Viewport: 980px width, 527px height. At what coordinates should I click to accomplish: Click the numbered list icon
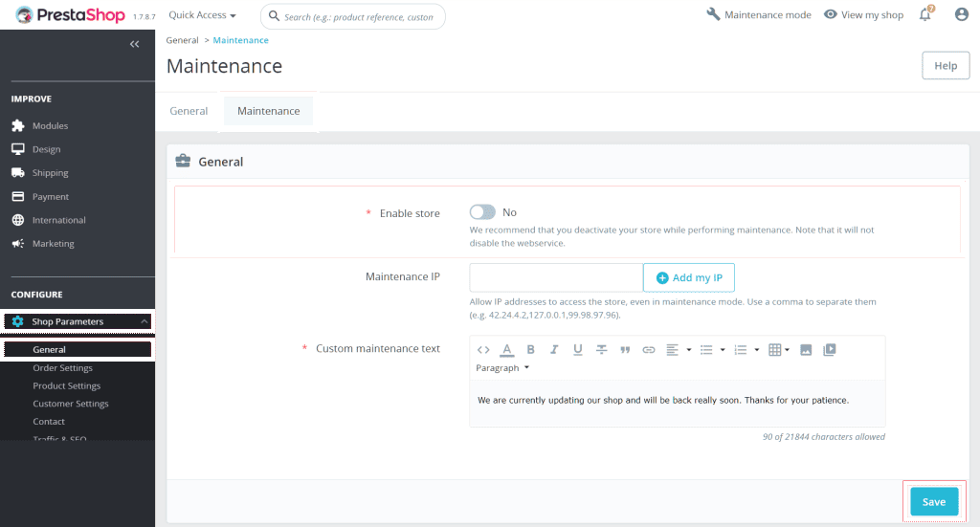click(x=741, y=350)
